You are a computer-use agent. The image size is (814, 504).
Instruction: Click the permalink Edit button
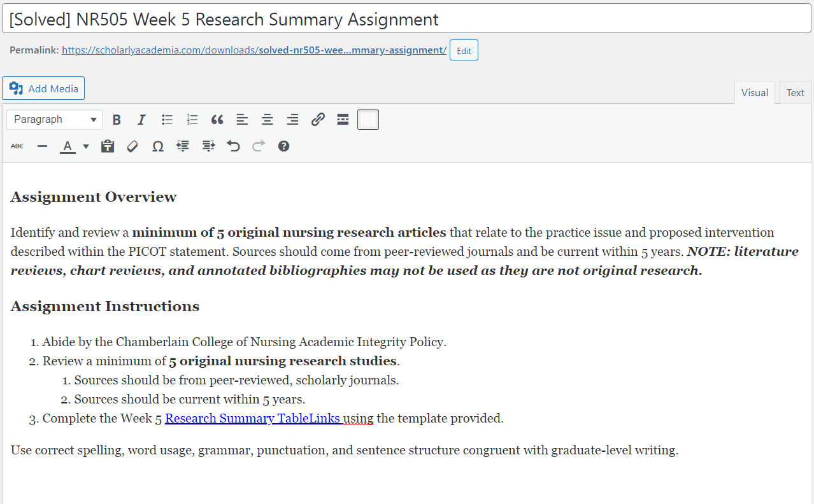[x=464, y=50]
